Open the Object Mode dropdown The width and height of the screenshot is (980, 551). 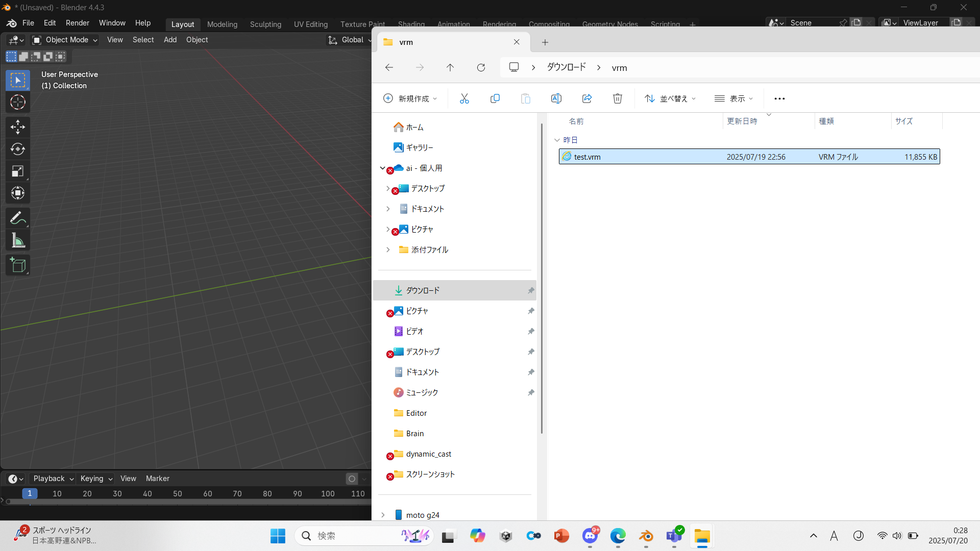64,40
